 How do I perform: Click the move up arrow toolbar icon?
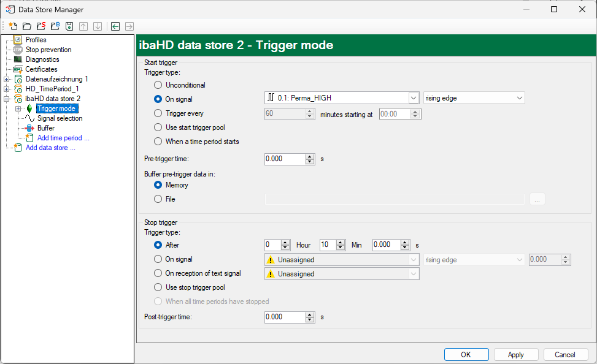pyautogui.click(x=83, y=26)
